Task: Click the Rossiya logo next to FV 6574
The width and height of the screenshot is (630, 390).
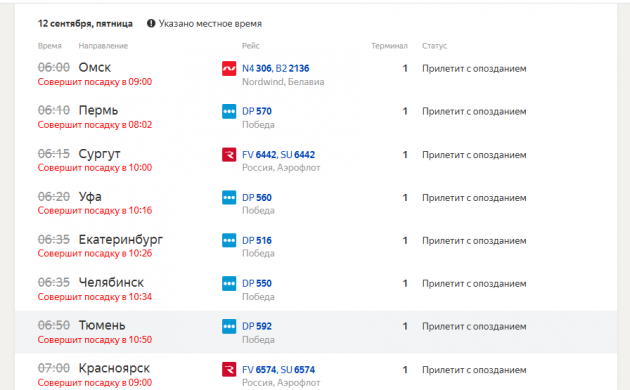Action: [229, 370]
